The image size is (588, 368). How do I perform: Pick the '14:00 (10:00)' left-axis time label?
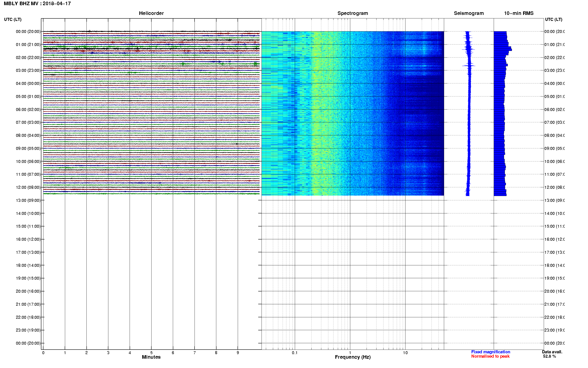[28, 214]
